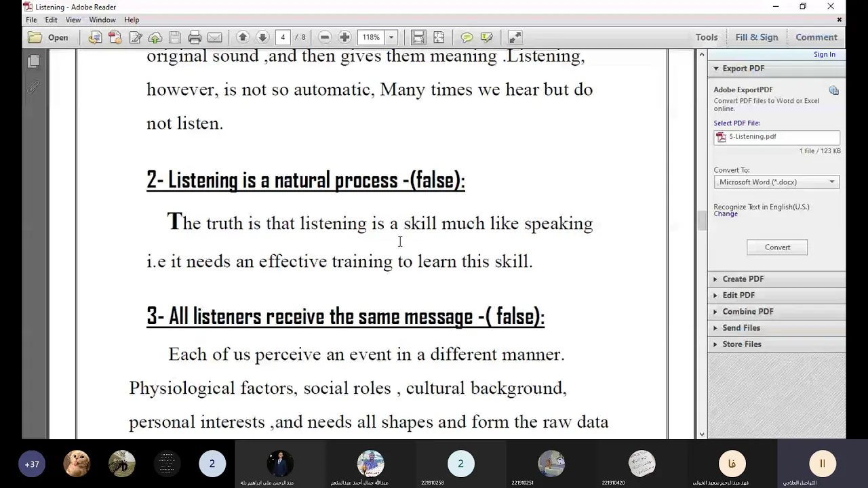This screenshot has height=488, width=868.
Task: Click the presenter tile with yellow pause avatar
Action: (822, 464)
